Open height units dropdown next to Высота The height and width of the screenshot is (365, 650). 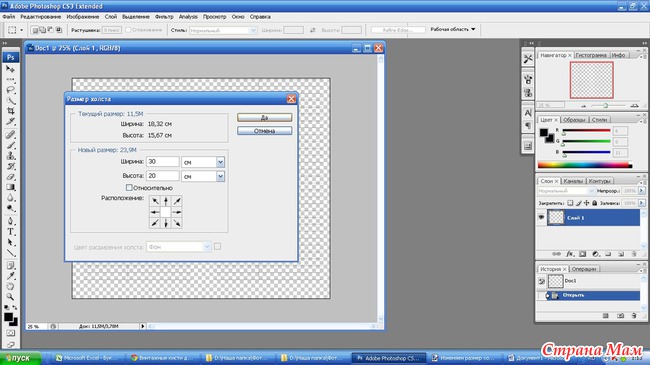point(220,176)
